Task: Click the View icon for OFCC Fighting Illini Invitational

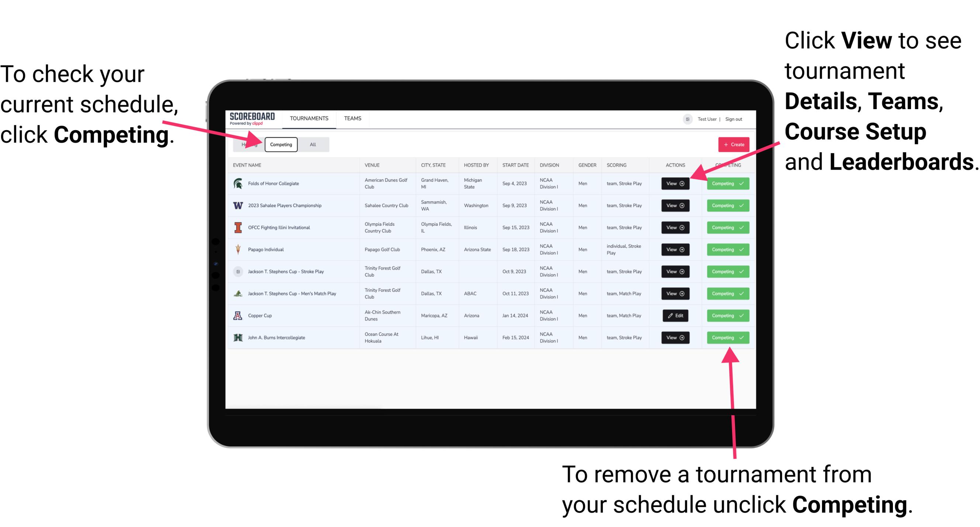Action: click(674, 228)
